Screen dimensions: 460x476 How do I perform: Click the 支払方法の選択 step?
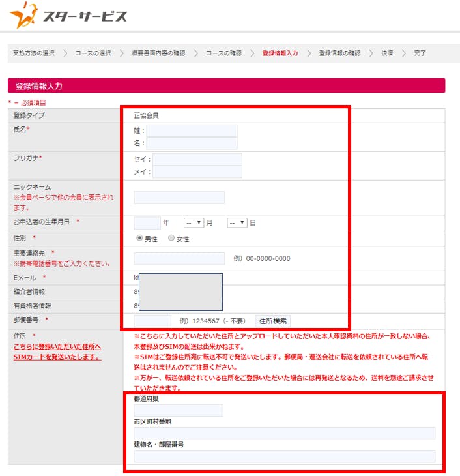coord(34,53)
